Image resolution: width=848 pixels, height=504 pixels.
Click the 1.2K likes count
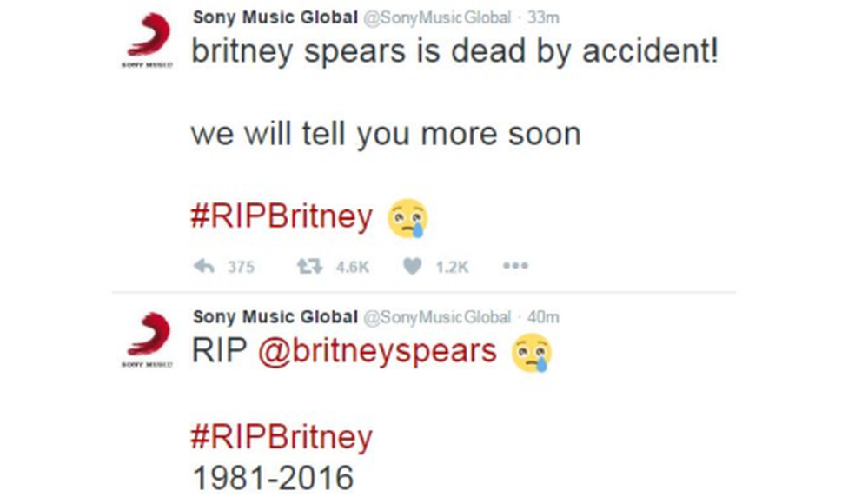coord(452,268)
